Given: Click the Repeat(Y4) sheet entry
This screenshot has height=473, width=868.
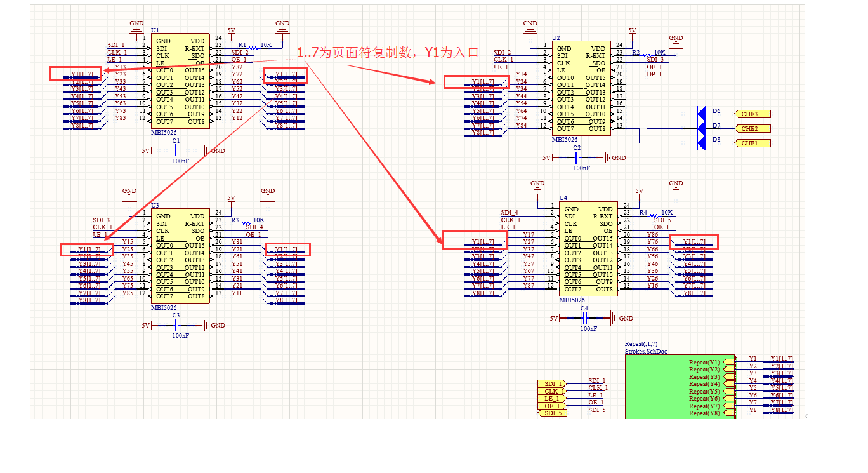Looking at the screenshot, I should [x=711, y=384].
